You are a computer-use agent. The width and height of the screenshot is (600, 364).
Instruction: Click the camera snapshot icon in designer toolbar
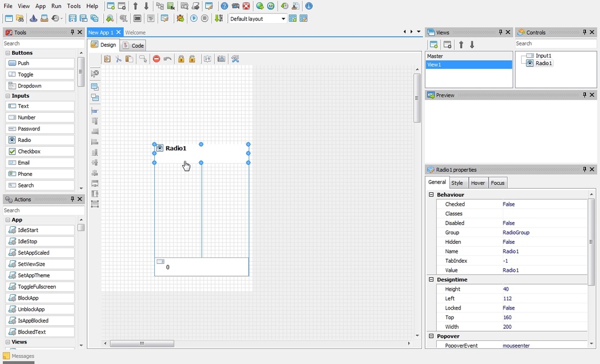point(221,59)
